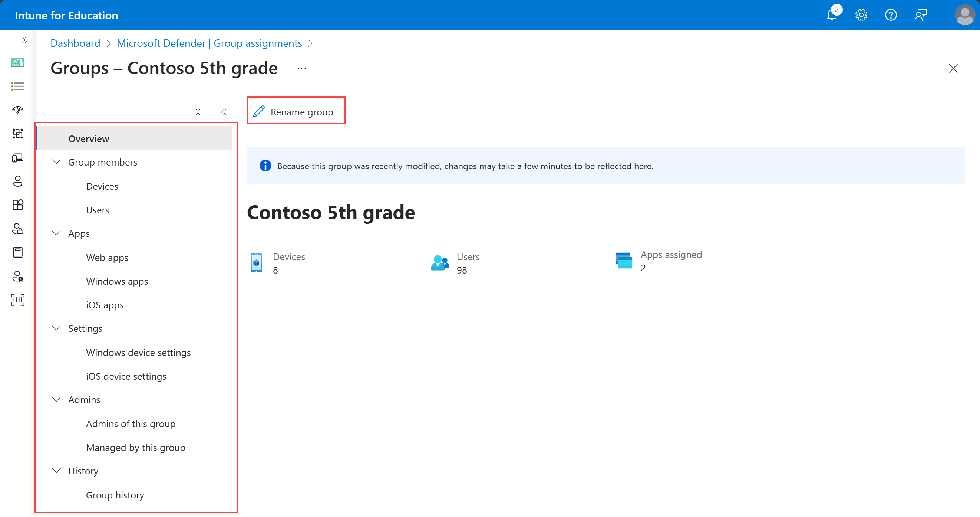
Task: Click the apps management icon in sidebar
Action: click(x=17, y=205)
